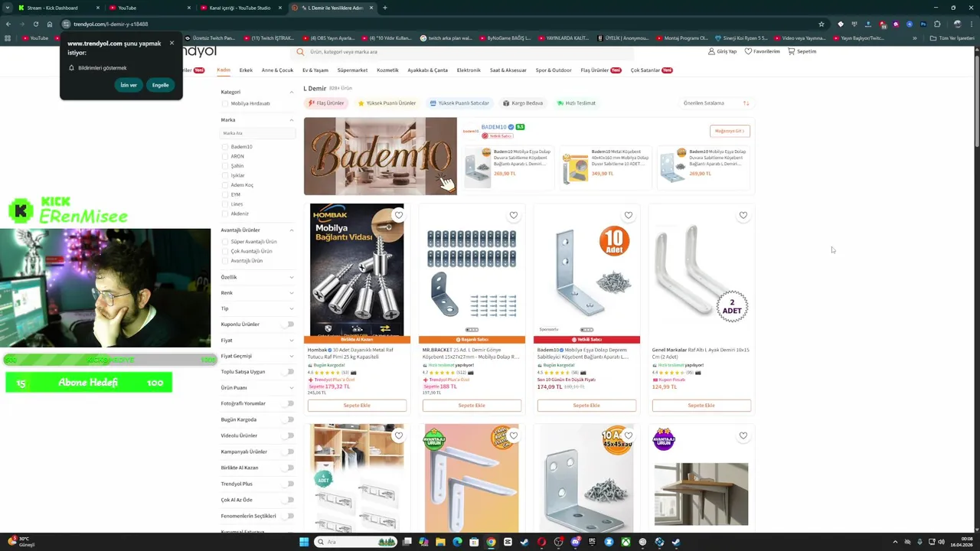Apply Flaş Ürünler filter chip

pos(326,103)
